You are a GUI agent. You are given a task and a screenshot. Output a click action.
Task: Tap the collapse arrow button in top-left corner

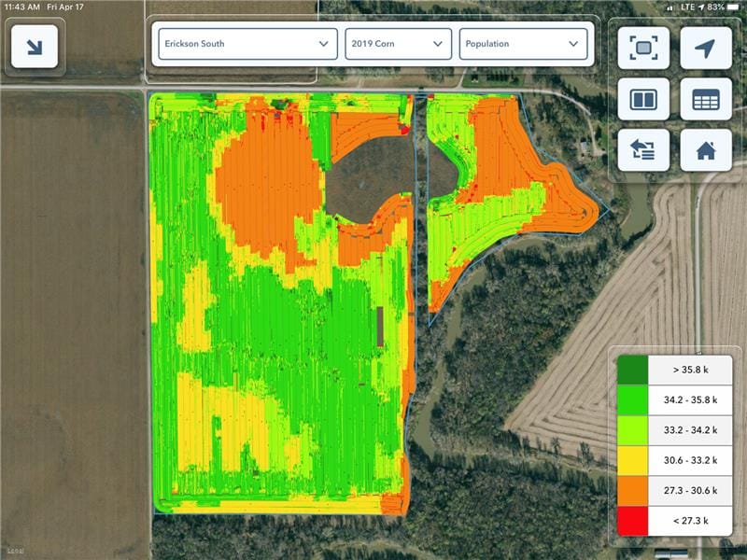tap(35, 47)
